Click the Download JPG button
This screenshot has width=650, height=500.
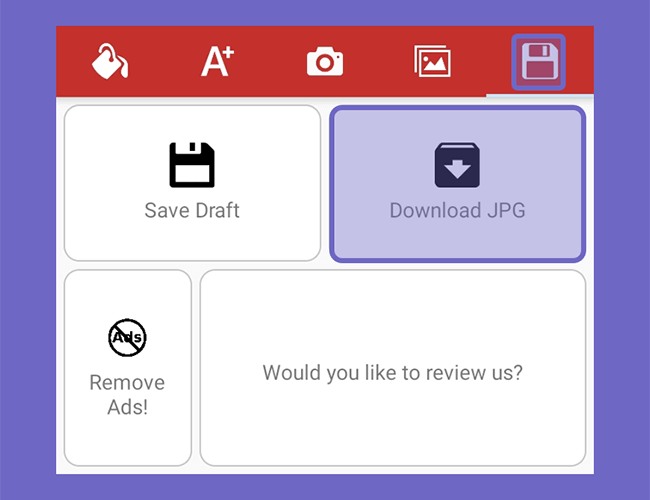pyautogui.click(x=457, y=184)
